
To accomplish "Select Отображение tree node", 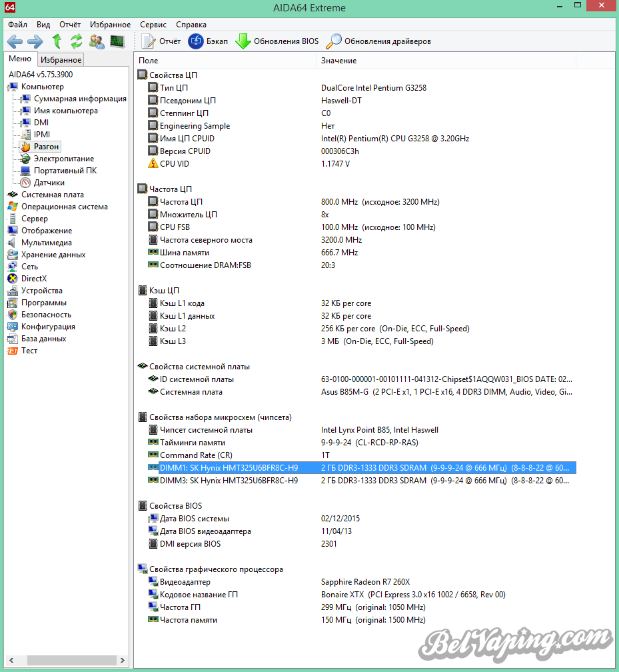I will [x=46, y=231].
